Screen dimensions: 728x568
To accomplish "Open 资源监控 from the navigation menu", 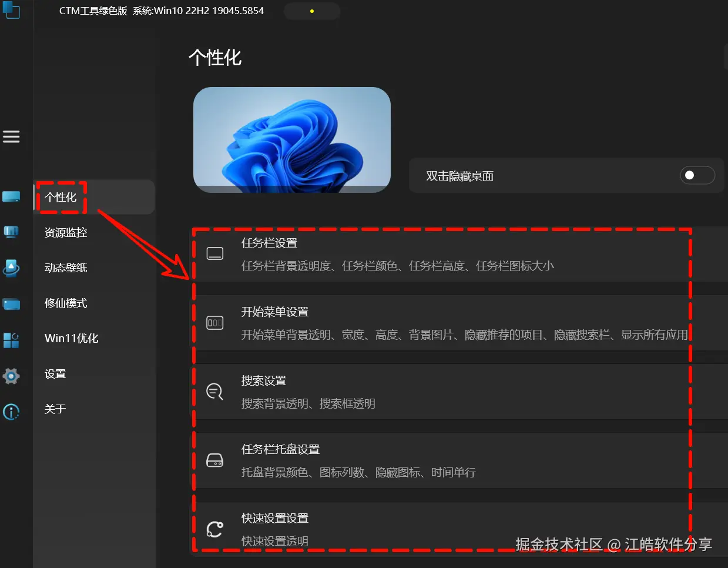I will 94,233.
